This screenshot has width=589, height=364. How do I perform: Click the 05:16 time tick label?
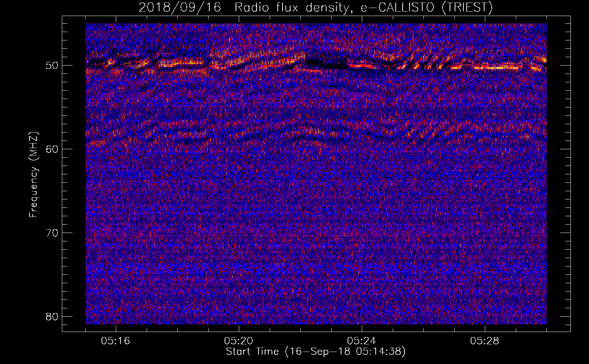(116, 341)
